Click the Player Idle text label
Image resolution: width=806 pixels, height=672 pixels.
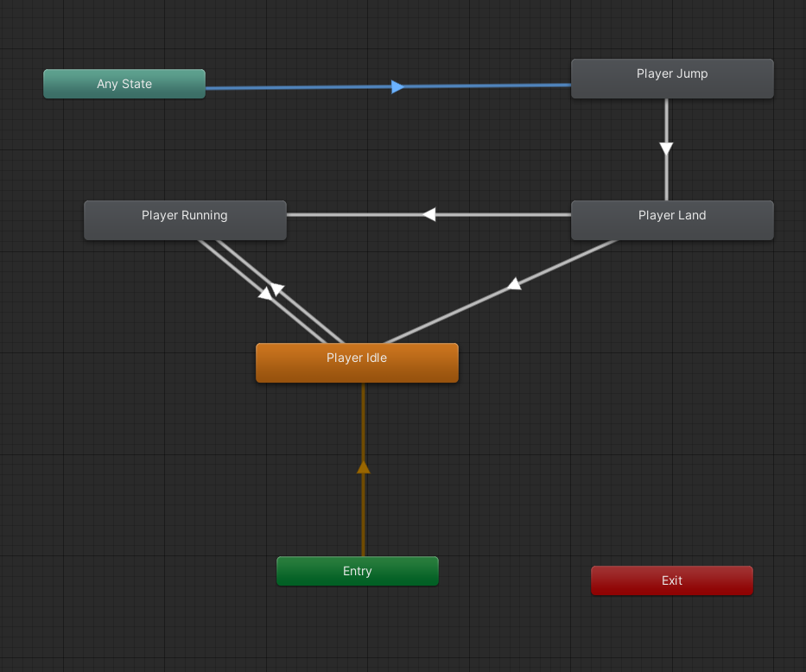pos(357,358)
